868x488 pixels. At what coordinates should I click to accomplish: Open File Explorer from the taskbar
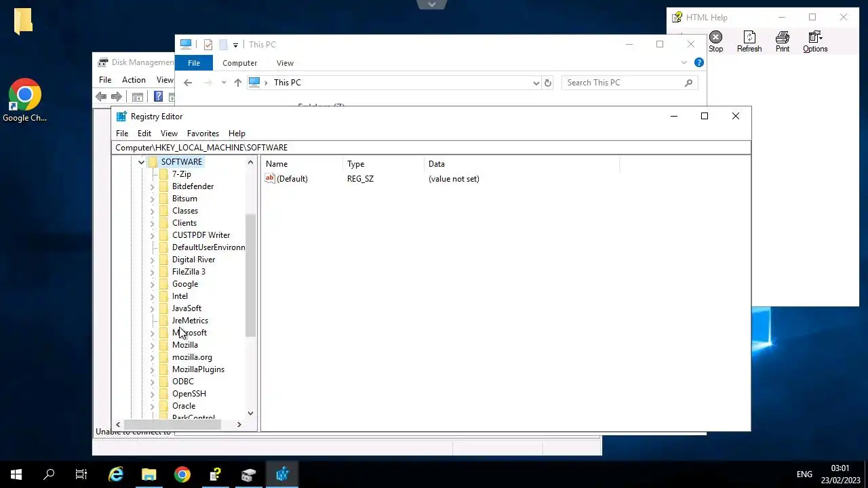tap(149, 474)
